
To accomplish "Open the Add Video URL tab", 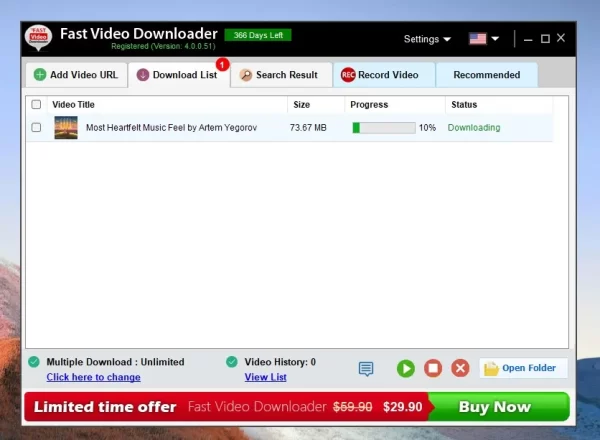I will click(77, 75).
